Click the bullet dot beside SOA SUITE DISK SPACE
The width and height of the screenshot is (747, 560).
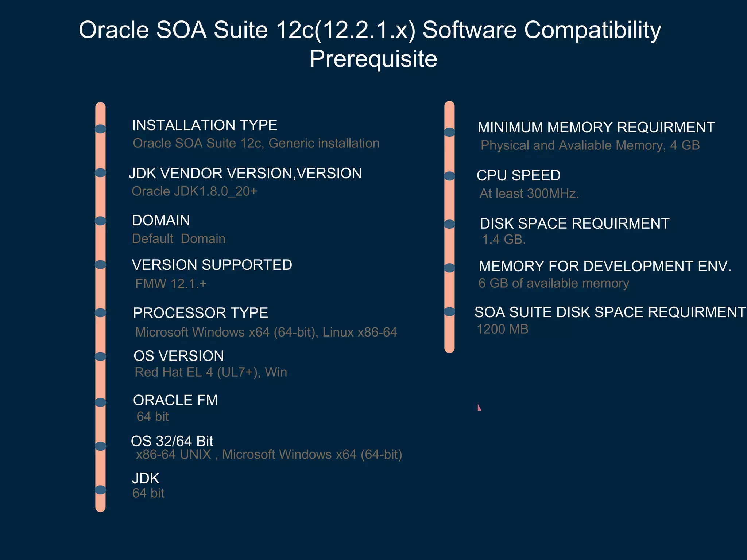pyautogui.click(x=450, y=312)
